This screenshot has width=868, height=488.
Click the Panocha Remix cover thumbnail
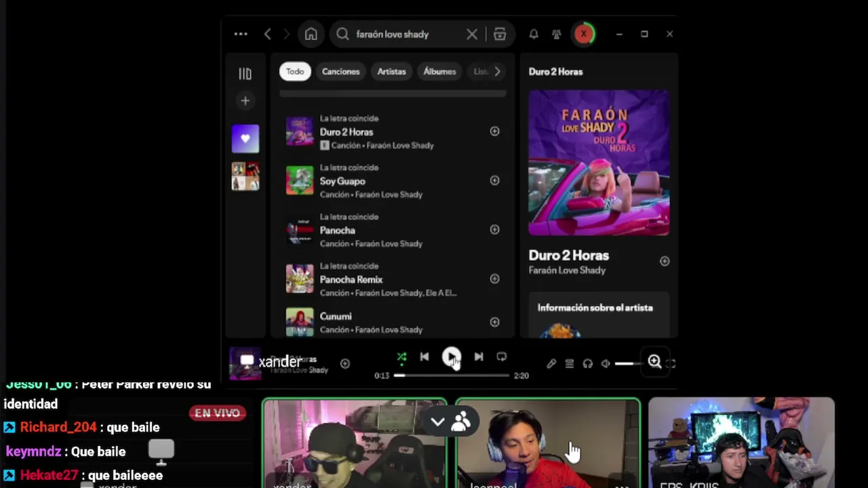click(x=300, y=279)
